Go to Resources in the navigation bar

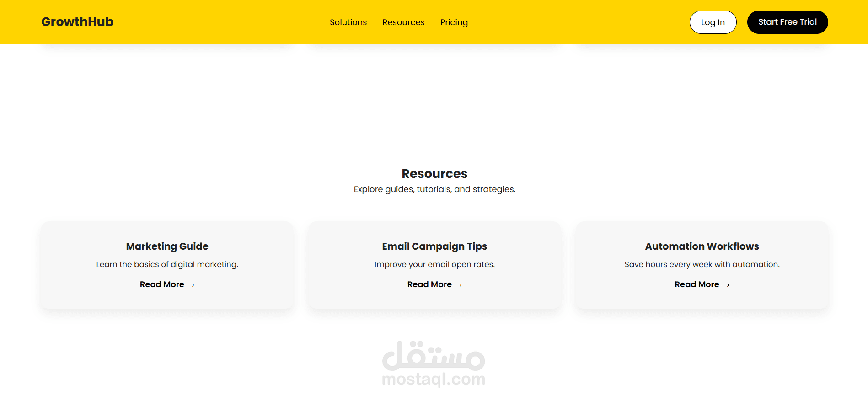403,22
